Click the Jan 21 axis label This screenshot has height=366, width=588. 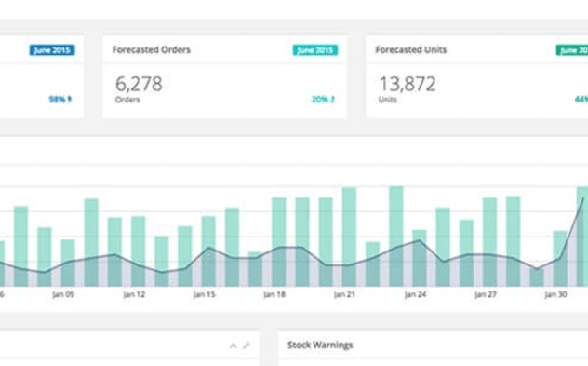pyautogui.click(x=344, y=294)
